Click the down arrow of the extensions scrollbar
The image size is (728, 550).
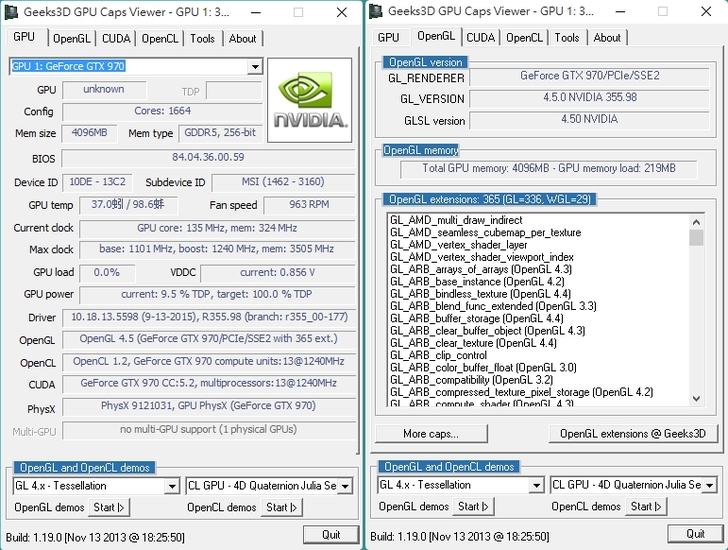pyautogui.click(x=696, y=399)
